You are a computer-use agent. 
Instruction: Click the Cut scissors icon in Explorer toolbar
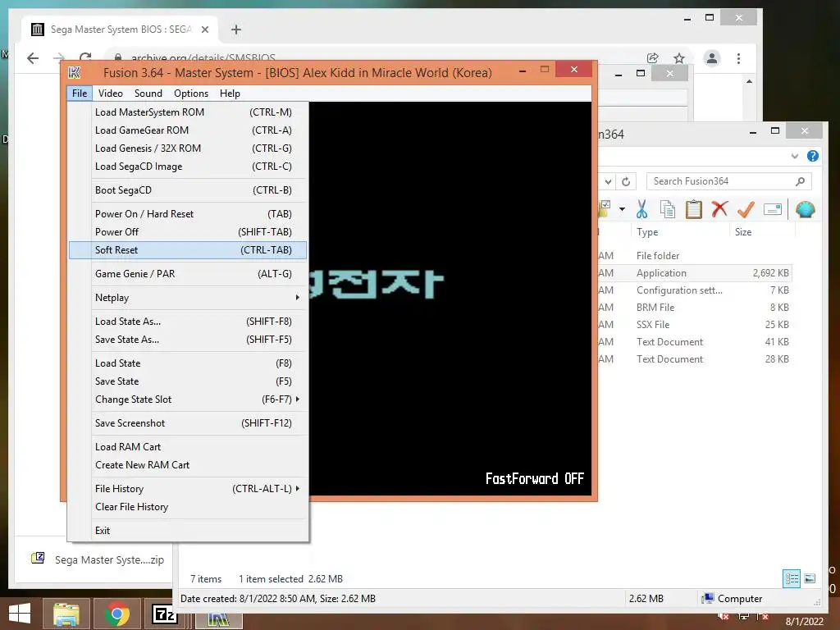641,209
